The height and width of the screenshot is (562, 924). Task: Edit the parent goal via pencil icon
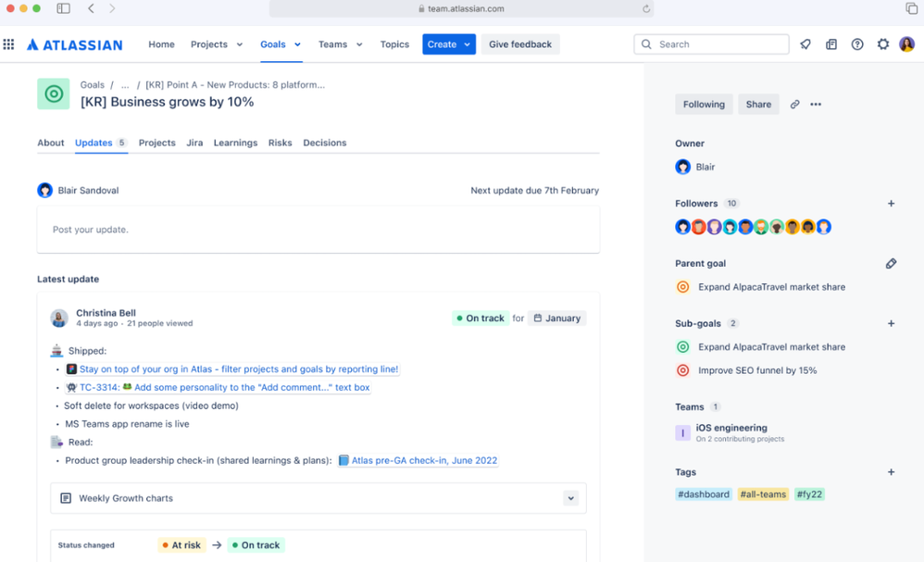[891, 263]
